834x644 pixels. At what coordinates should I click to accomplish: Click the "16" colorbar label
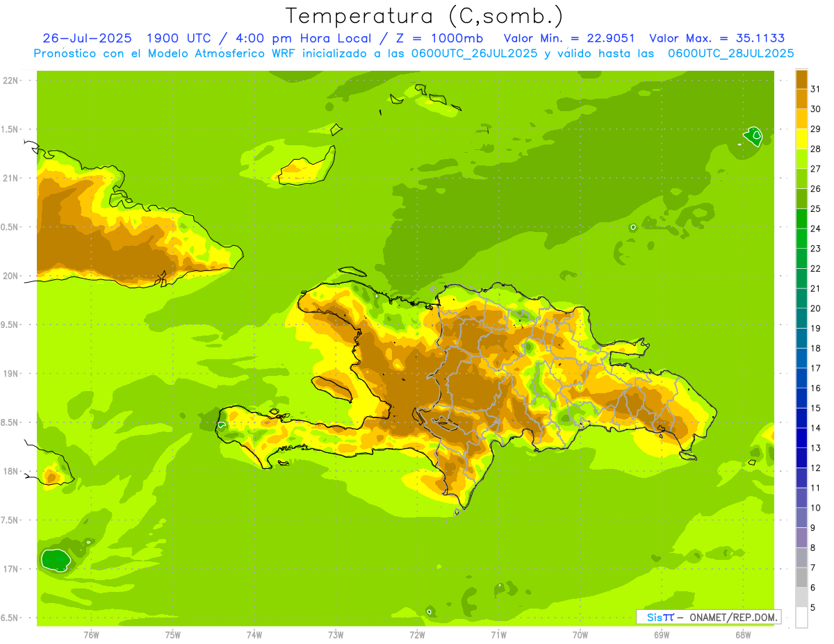coord(815,388)
